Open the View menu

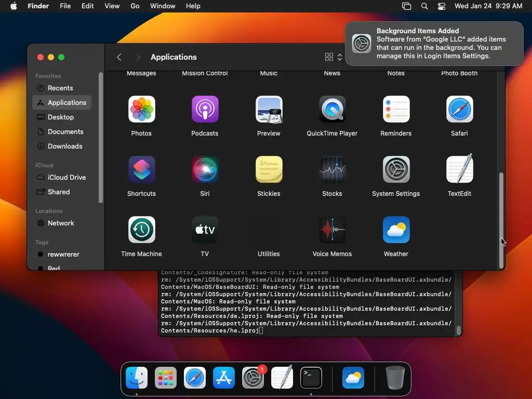(x=112, y=6)
